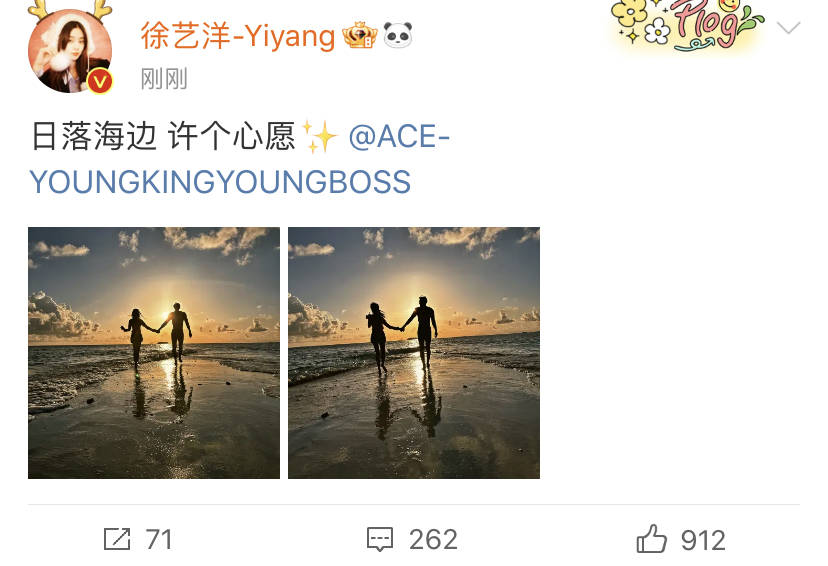Image resolution: width=828 pixels, height=566 pixels.
Task: Open the first sunset beach photo
Action: (154, 353)
